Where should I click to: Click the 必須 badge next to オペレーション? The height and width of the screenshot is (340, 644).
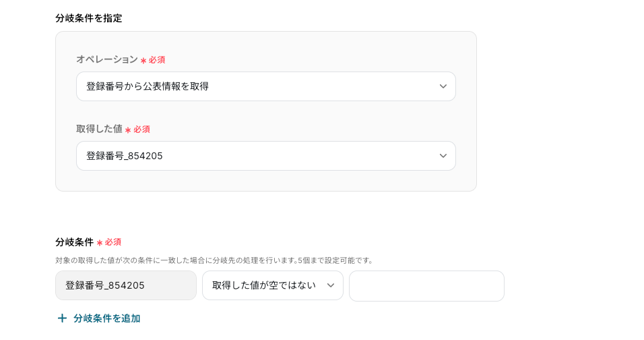pos(157,60)
